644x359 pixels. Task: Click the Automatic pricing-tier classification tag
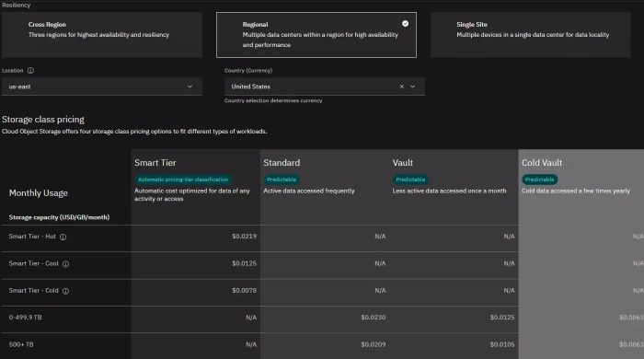pyautogui.click(x=183, y=179)
